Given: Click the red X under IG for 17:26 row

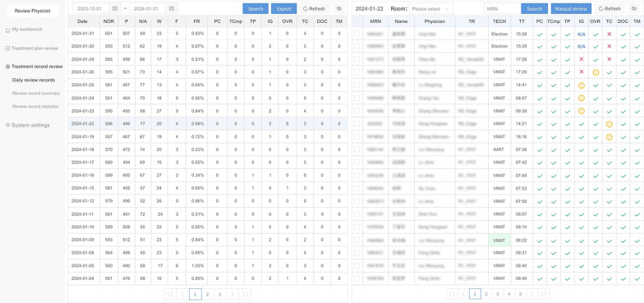Looking at the screenshot, I should pos(582,59).
